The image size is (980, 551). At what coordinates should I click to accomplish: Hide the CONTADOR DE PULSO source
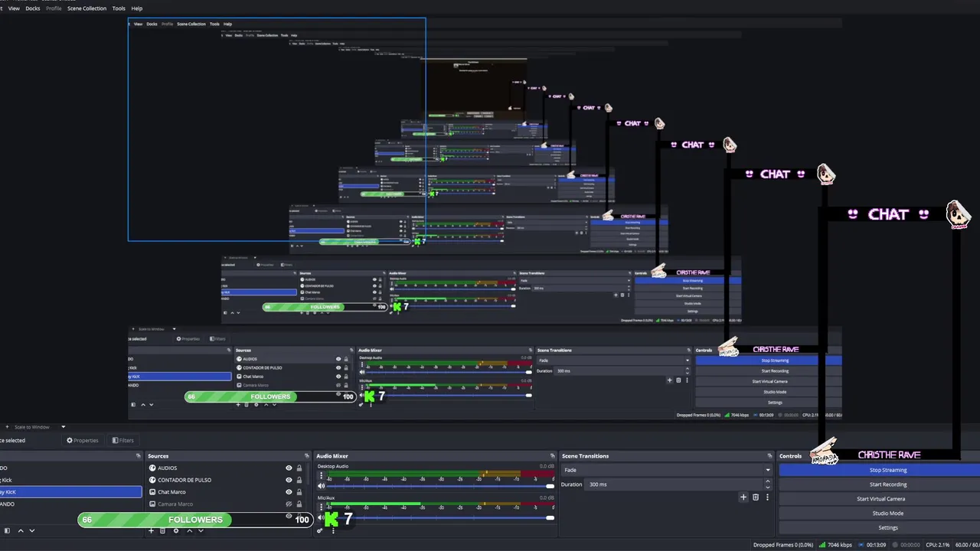pos(289,480)
